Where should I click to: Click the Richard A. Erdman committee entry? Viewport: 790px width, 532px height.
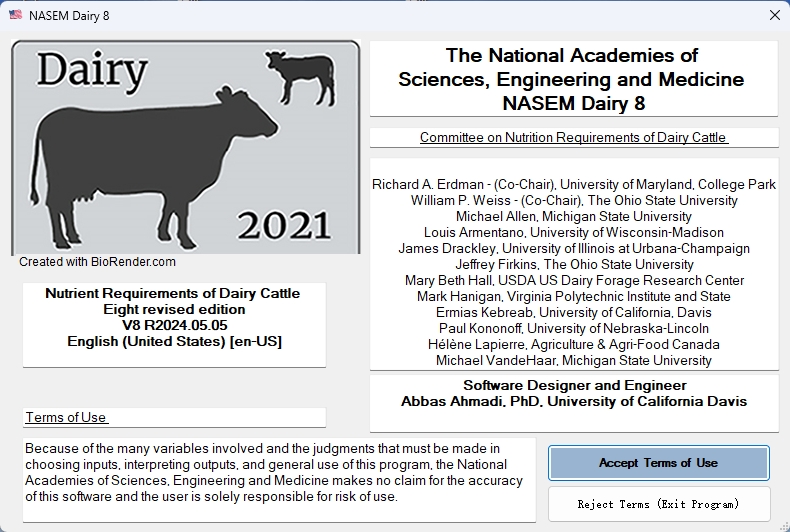click(574, 184)
